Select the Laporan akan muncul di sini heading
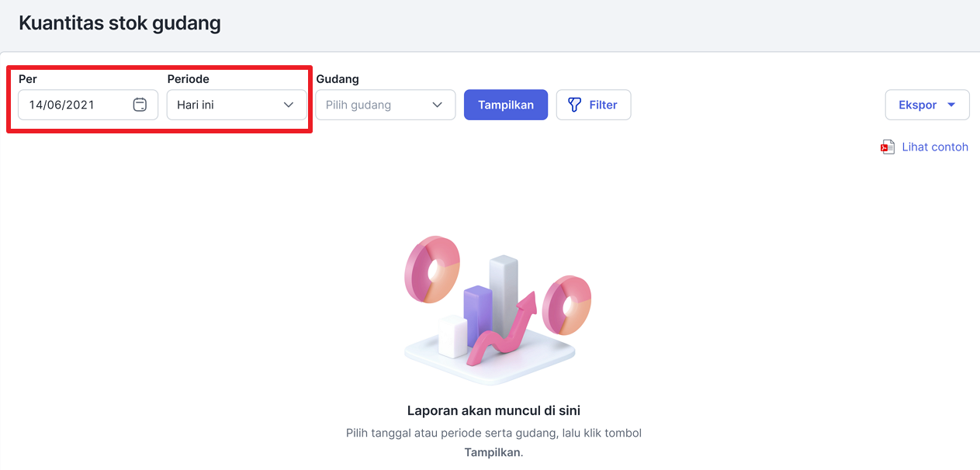Image resolution: width=980 pixels, height=470 pixels. coord(493,410)
